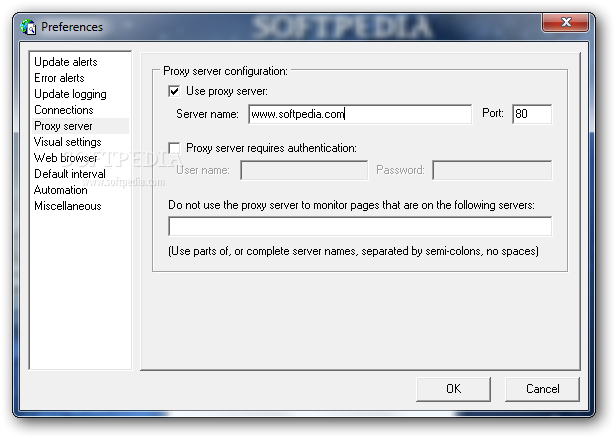Screen dimensions: 616x438
Task: Close the Preferences window
Action: [x=565, y=22]
